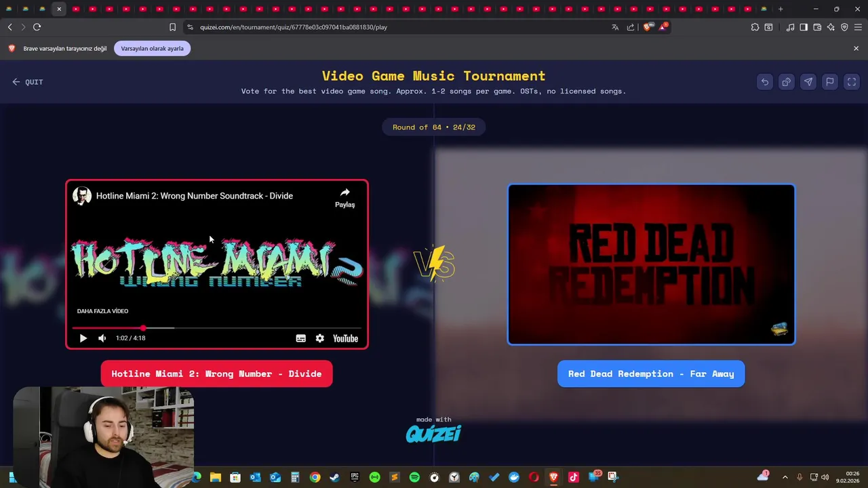The image size is (868, 488).
Task: Vote for Hotline Miami 2 - Divide
Action: 216,373
